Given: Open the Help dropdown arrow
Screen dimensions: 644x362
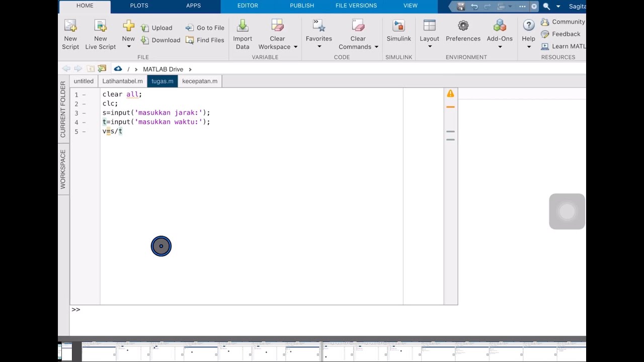Looking at the screenshot, I should (529, 47).
